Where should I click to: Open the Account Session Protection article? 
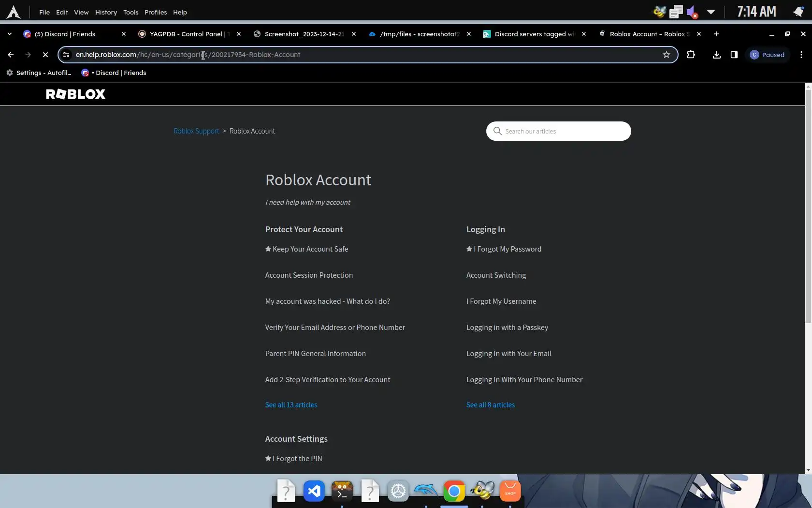coord(309,275)
